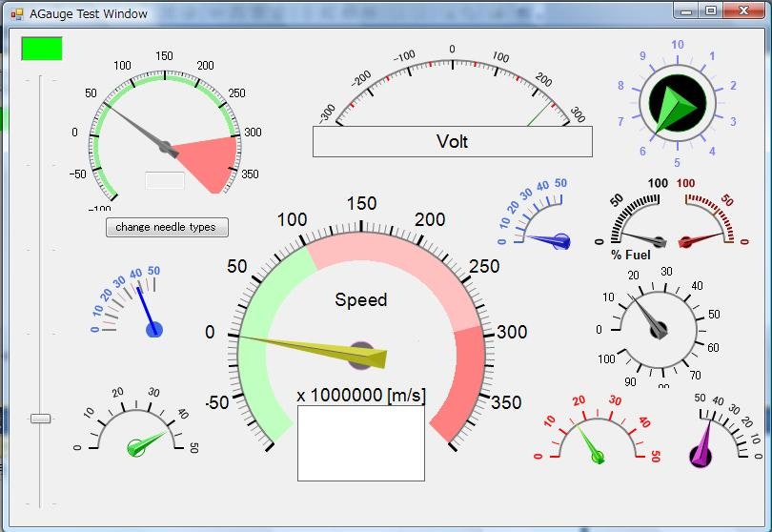The width and height of the screenshot is (772, 532).
Task: Click the gray needle hub of the 0-100 round gauge
Action: click(x=659, y=330)
